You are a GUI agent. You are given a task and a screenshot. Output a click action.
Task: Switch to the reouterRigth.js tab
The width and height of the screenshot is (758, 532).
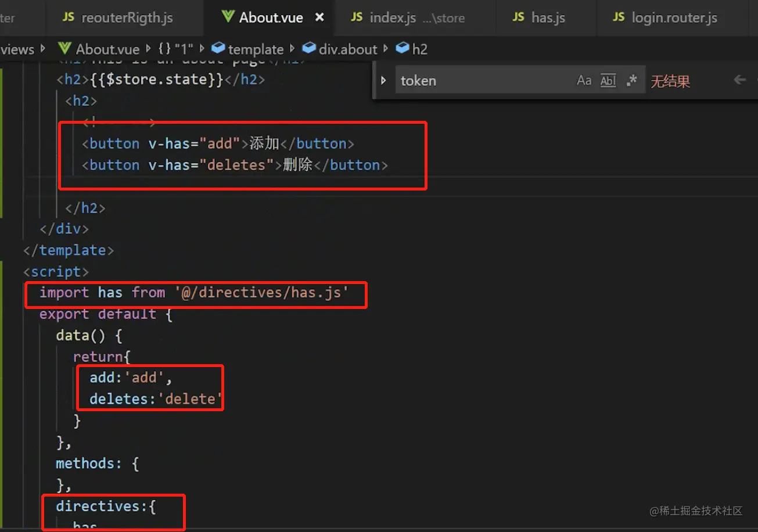118,17
